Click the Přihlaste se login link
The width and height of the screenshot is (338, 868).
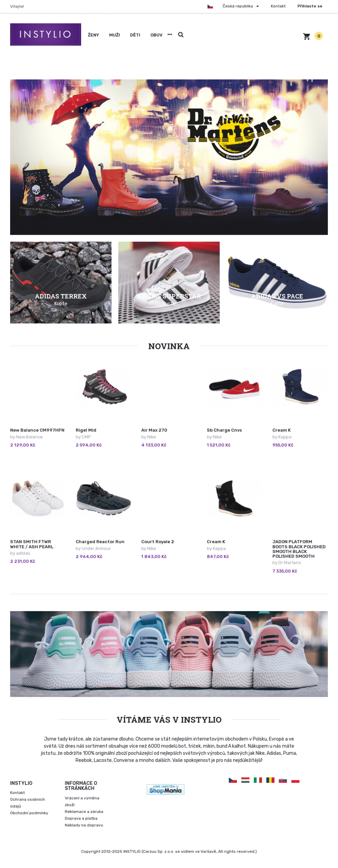(x=310, y=6)
